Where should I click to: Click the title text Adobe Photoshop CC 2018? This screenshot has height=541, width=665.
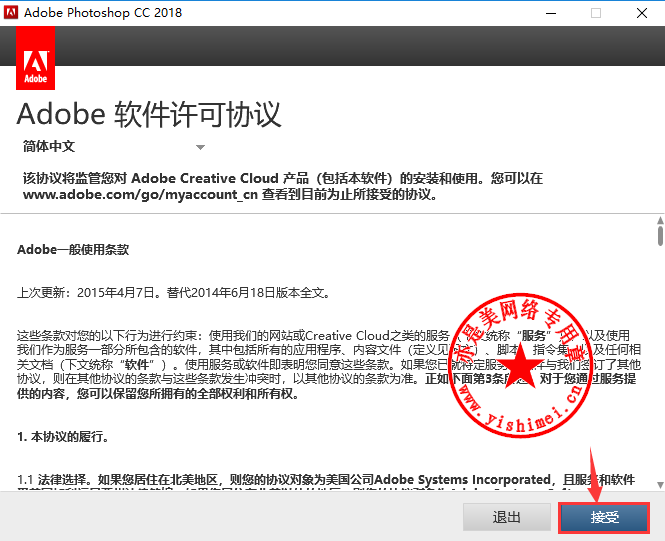click(x=103, y=13)
